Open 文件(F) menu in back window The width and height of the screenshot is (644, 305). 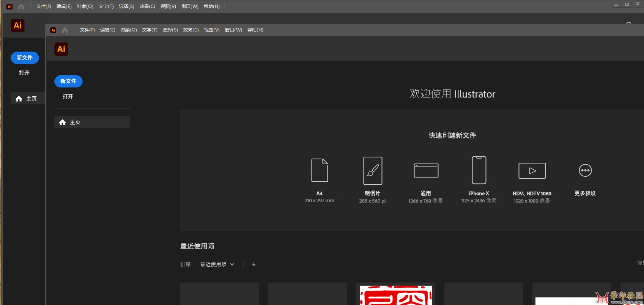tap(44, 6)
